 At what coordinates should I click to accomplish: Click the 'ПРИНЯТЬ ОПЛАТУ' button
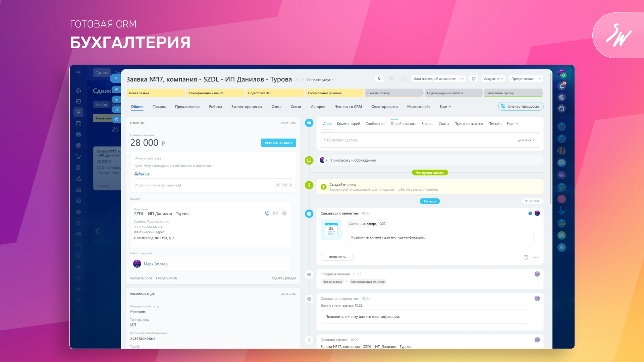(278, 143)
